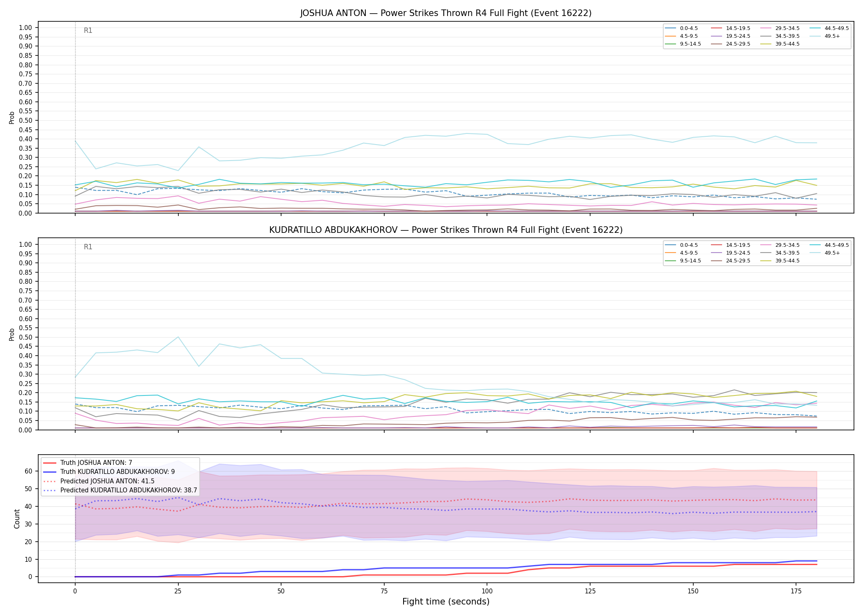Click Count axis tick label '10'
863x616 pixels.
click(x=28, y=560)
